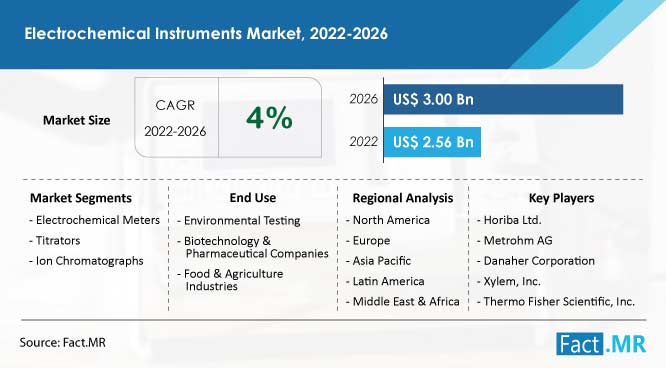Click the 4% CAGR value

pos(269,118)
